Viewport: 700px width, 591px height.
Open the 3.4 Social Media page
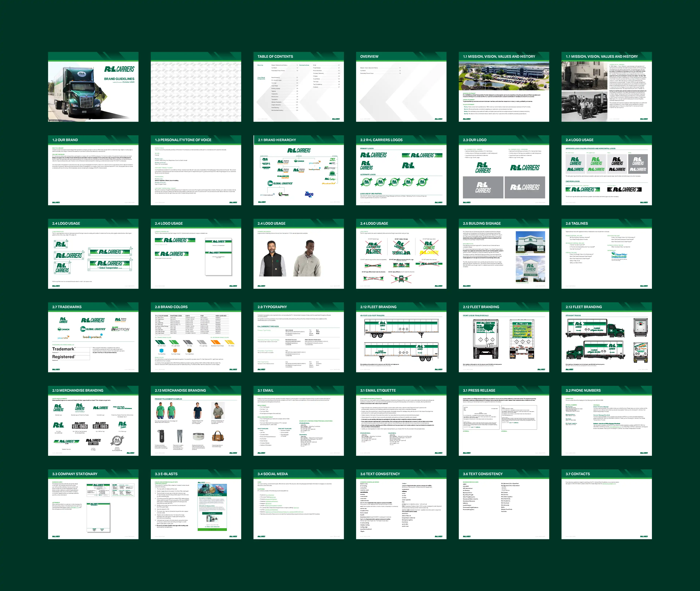click(x=298, y=504)
